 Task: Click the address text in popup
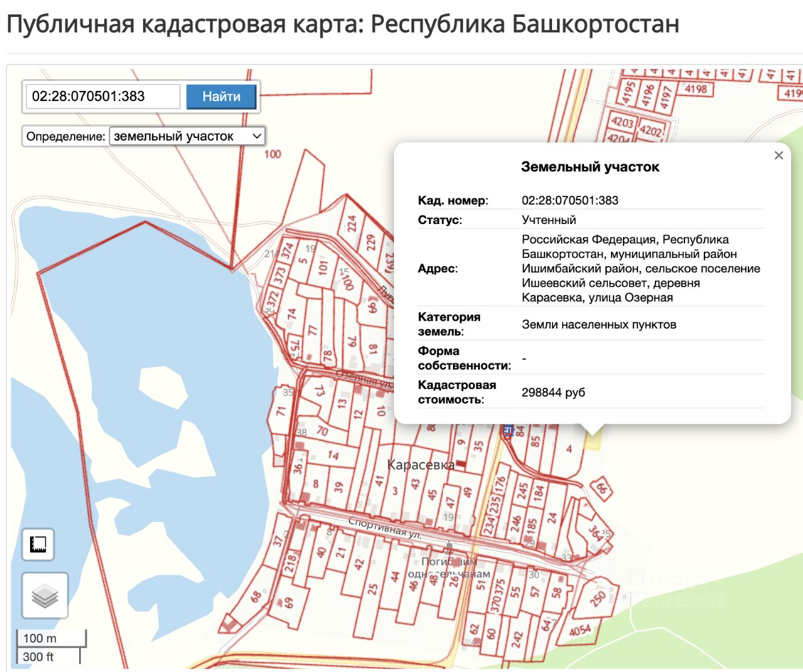641,269
